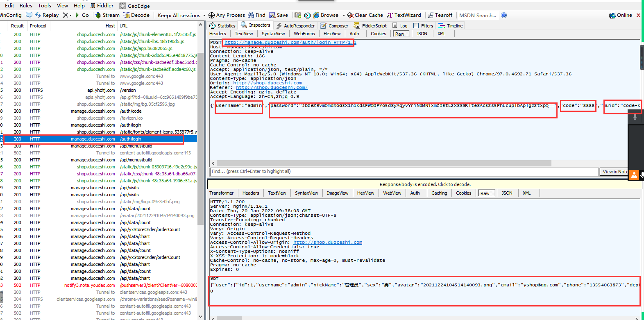Expand the Browse dropdown arrow

(344, 15)
